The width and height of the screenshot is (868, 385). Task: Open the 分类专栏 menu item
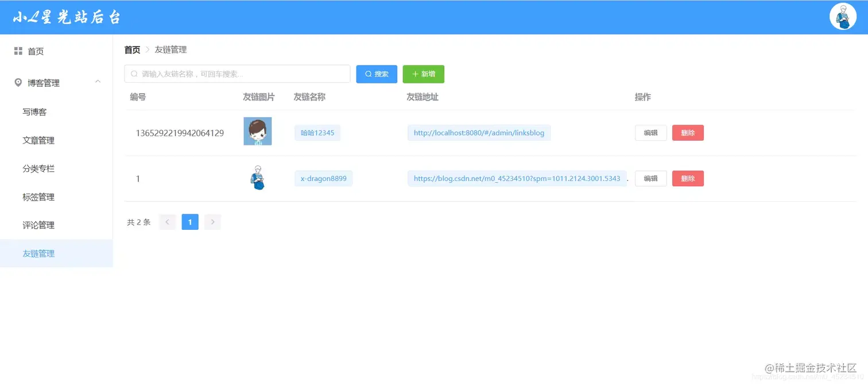point(56,168)
